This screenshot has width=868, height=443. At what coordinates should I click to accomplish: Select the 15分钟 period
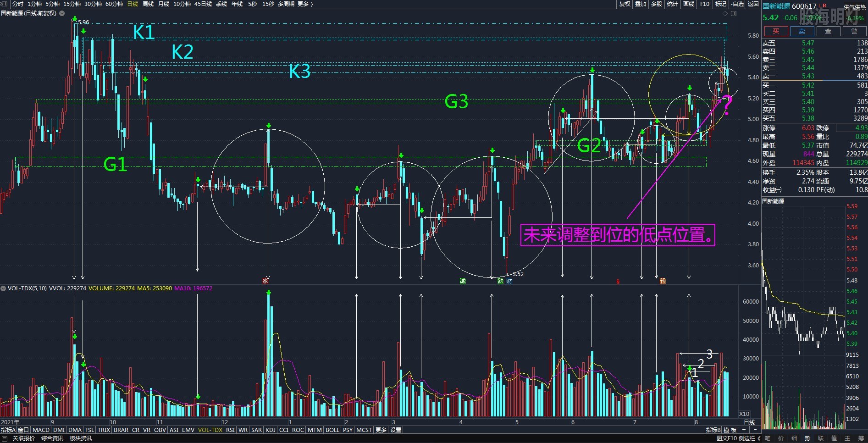tap(72, 4)
